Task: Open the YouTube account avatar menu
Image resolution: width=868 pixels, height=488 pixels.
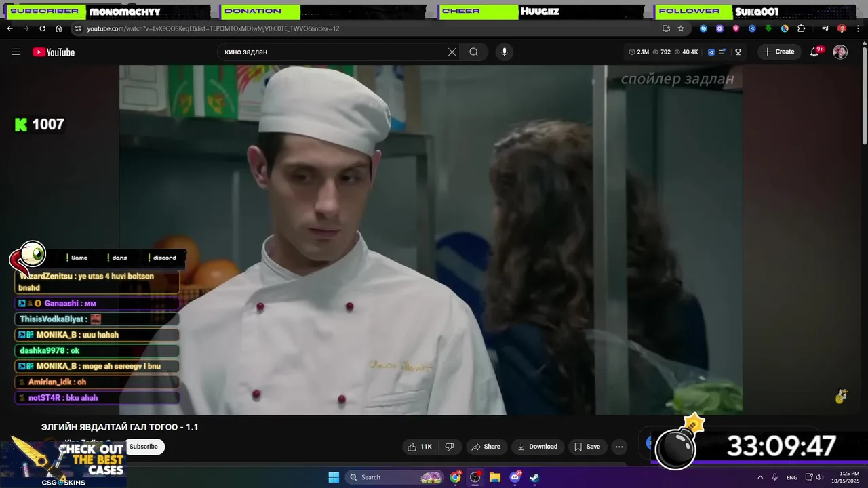Action: pos(840,52)
